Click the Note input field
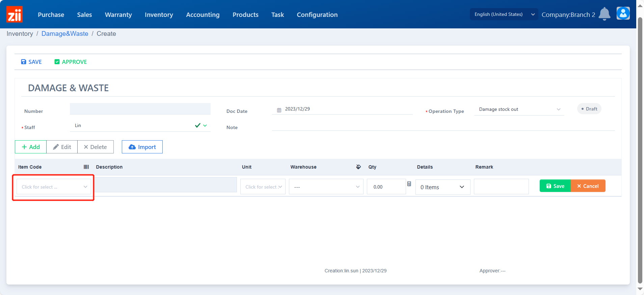Viewport: 644px width, 295px height. (444, 125)
